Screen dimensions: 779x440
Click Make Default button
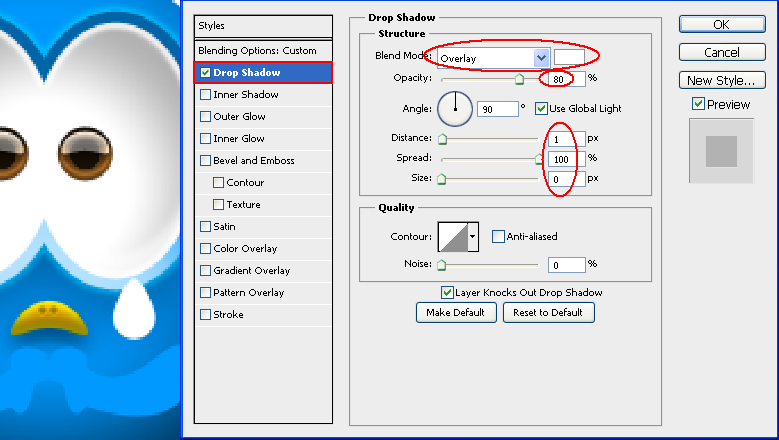(x=456, y=312)
